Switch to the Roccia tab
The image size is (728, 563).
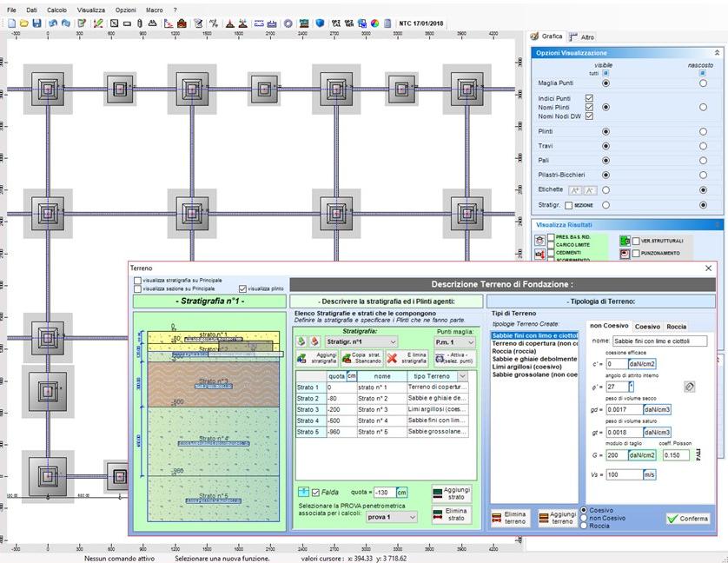click(676, 327)
